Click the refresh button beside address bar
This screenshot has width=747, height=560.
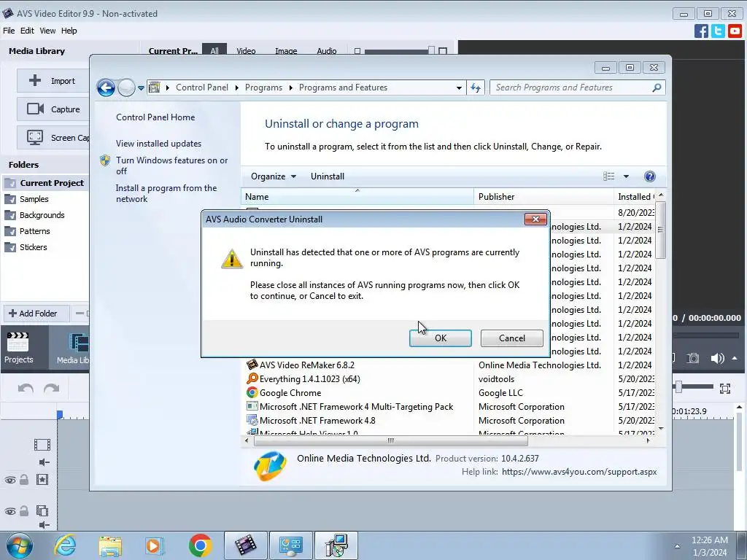(476, 87)
